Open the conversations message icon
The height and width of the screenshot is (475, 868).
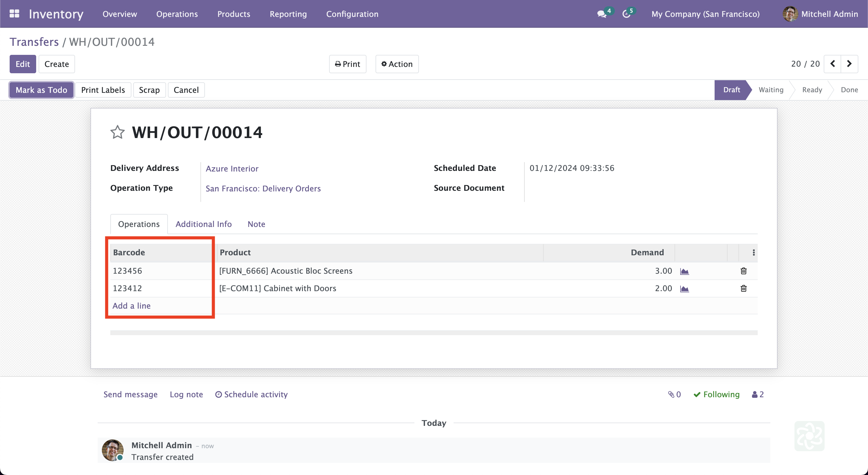coord(602,14)
